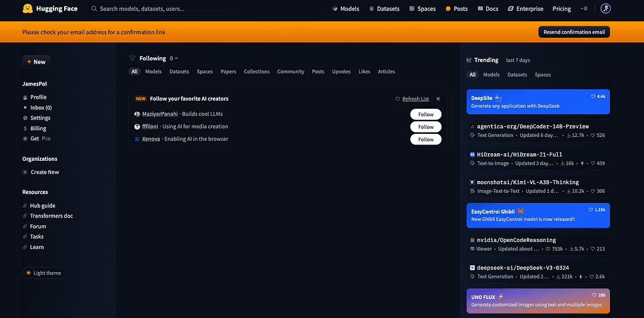Select Models tab in Following feed
The height and width of the screenshot is (318, 644).
tap(153, 72)
